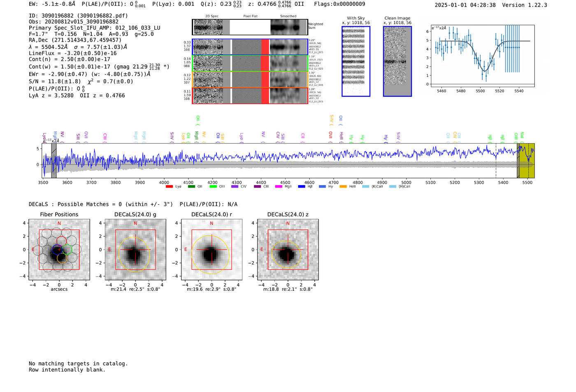The width and height of the screenshot is (576, 392).
Task: Click the Gaussian line-fit plot curve
Action: (x=484, y=56)
